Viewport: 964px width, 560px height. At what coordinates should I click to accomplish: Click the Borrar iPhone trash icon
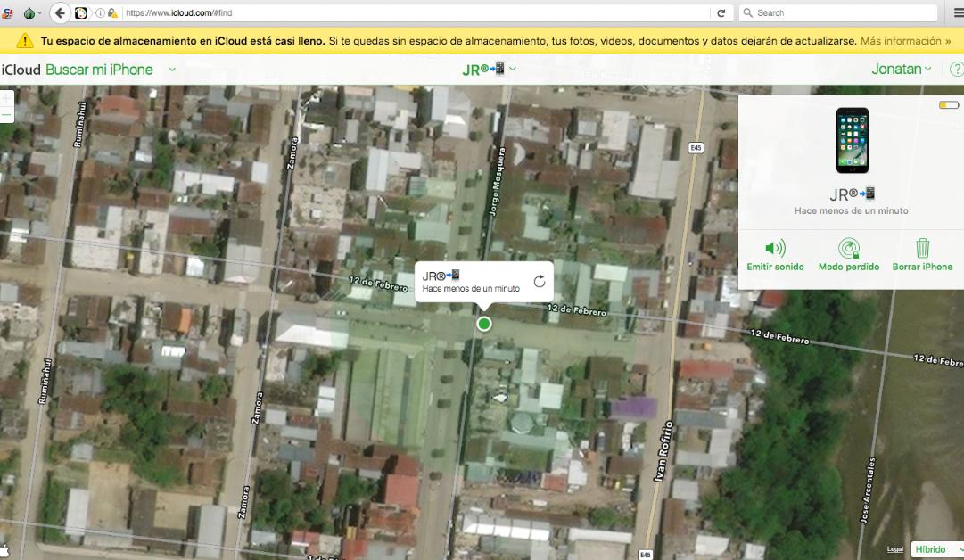pos(923,249)
